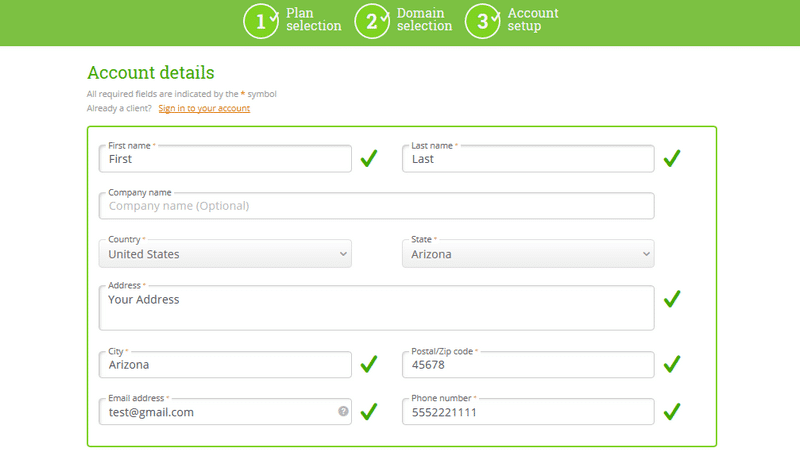Click the step 3 Account setup circle icon

[483, 21]
